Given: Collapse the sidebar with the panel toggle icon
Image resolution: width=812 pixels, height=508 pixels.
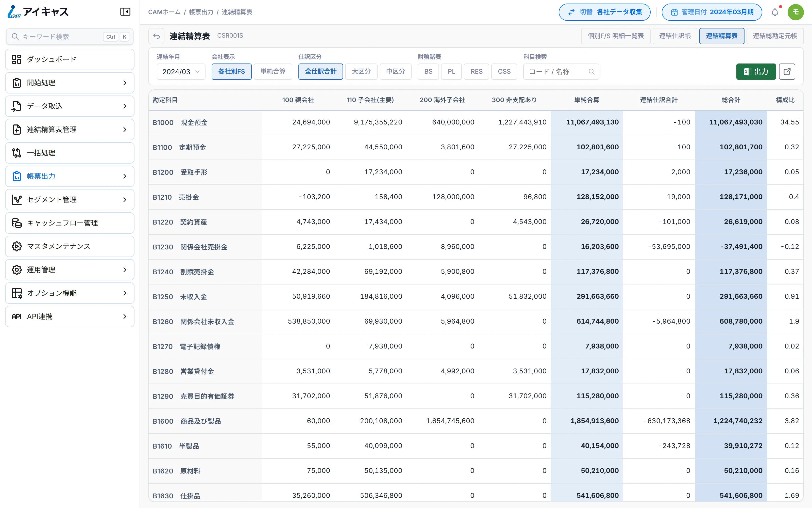Looking at the screenshot, I should click(125, 12).
